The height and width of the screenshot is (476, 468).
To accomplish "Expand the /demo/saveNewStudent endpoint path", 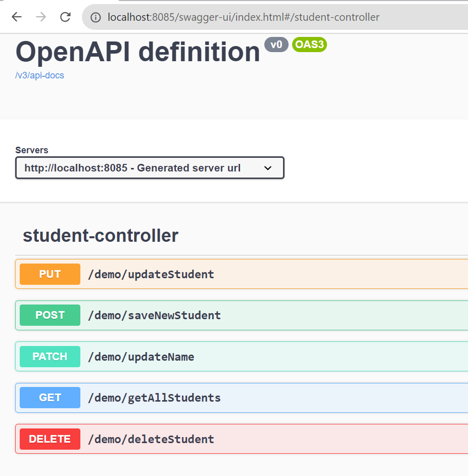I will 154,316.
